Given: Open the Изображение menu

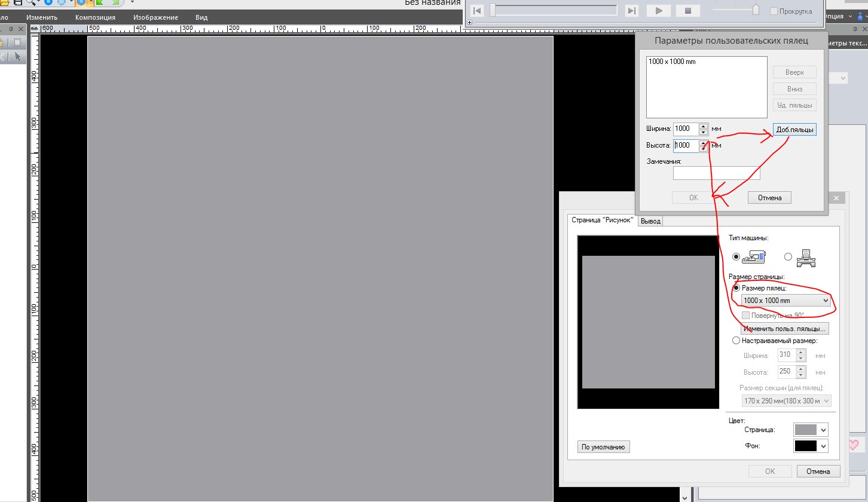Looking at the screenshot, I should 157,17.
